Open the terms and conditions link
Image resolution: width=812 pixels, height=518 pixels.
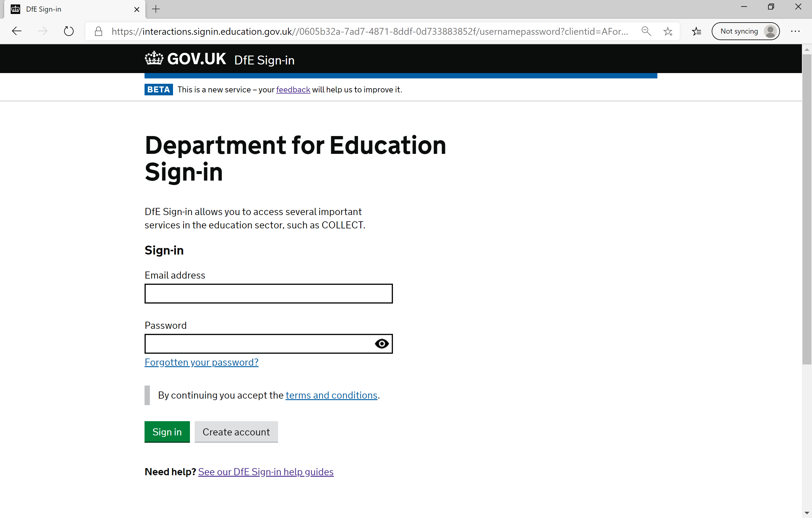[331, 395]
